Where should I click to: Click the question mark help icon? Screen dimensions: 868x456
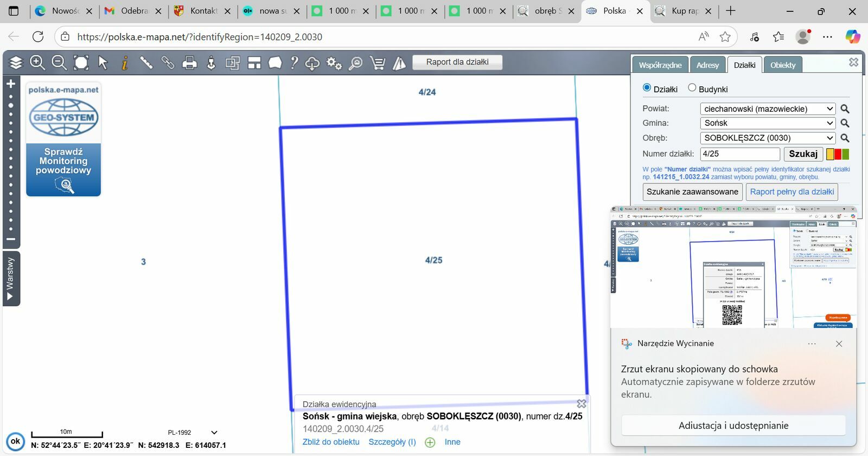[294, 62]
